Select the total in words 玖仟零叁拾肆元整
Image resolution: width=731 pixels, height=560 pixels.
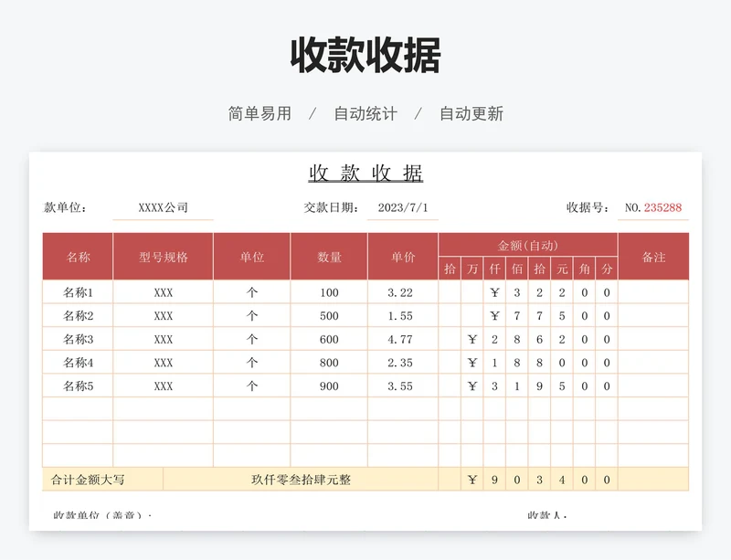point(301,480)
